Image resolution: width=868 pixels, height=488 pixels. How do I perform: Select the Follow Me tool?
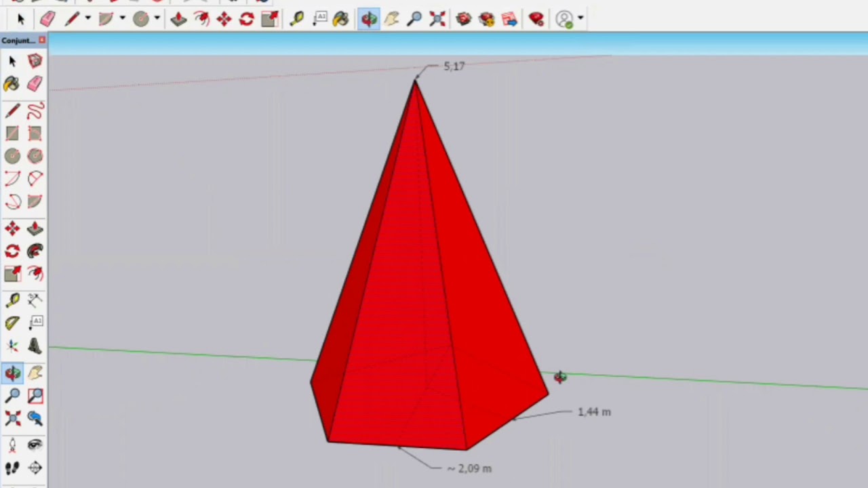tap(35, 251)
